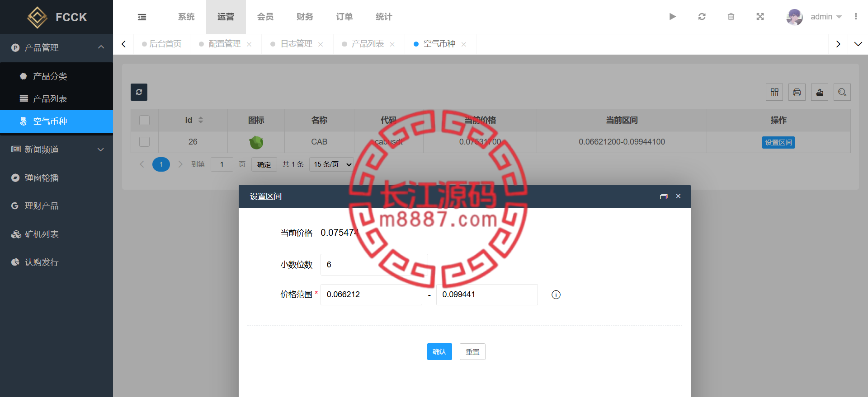Click the 小数位数 input field

[x=374, y=265]
